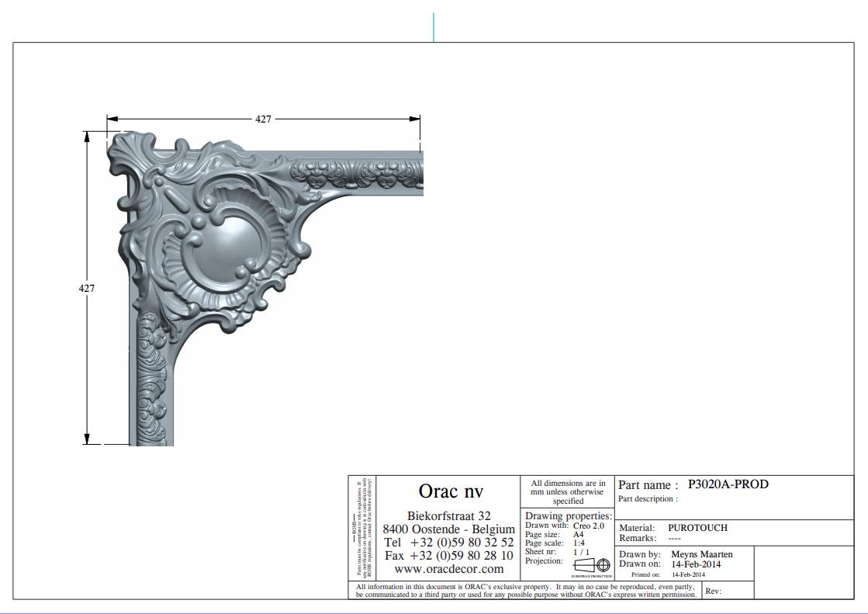Click the 'Drawing properties:' heading
Image resolution: width=868 pixels, height=614 pixels.
click(569, 515)
